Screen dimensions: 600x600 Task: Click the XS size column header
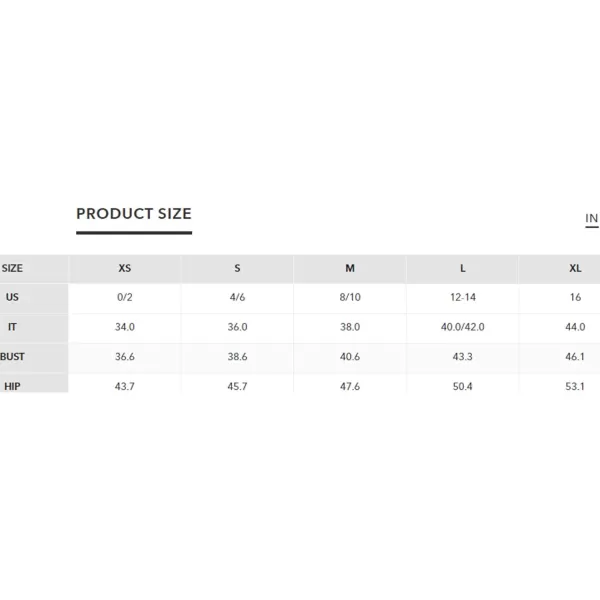click(125, 269)
